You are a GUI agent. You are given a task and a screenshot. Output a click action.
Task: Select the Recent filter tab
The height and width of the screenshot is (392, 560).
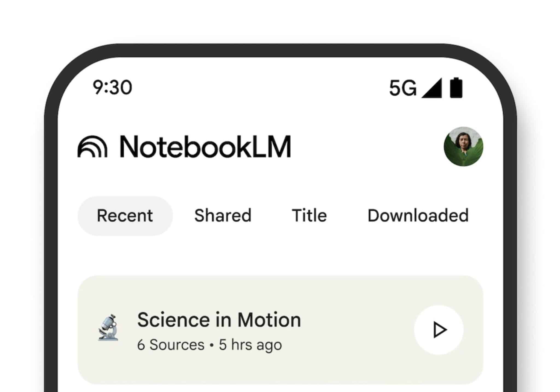pos(125,216)
